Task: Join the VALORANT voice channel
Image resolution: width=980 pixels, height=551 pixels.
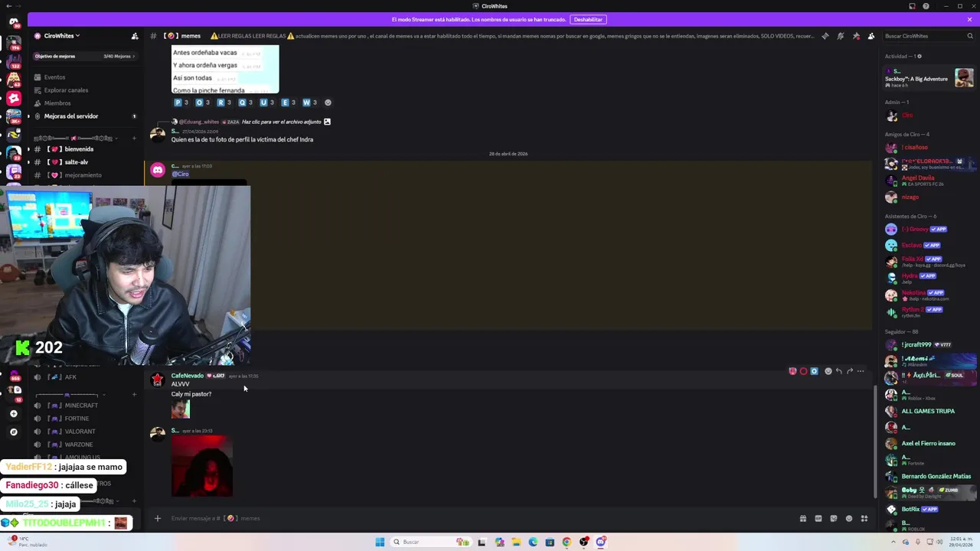Action: 84,432
